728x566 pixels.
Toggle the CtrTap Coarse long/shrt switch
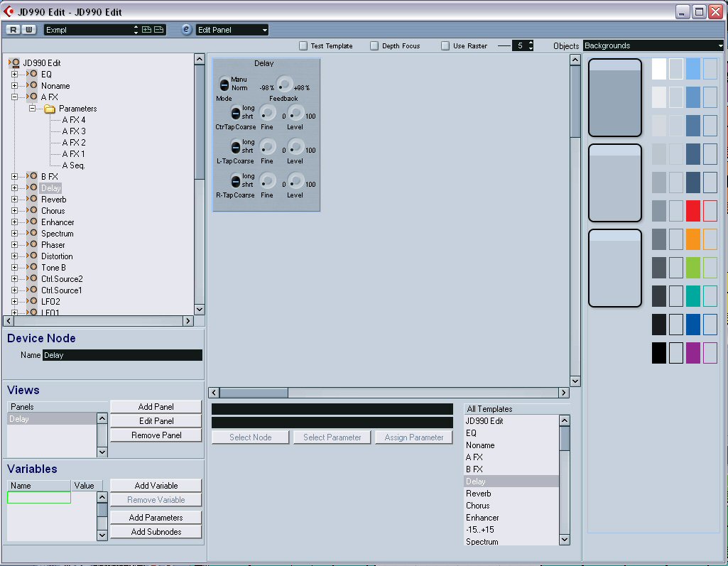tap(236, 113)
